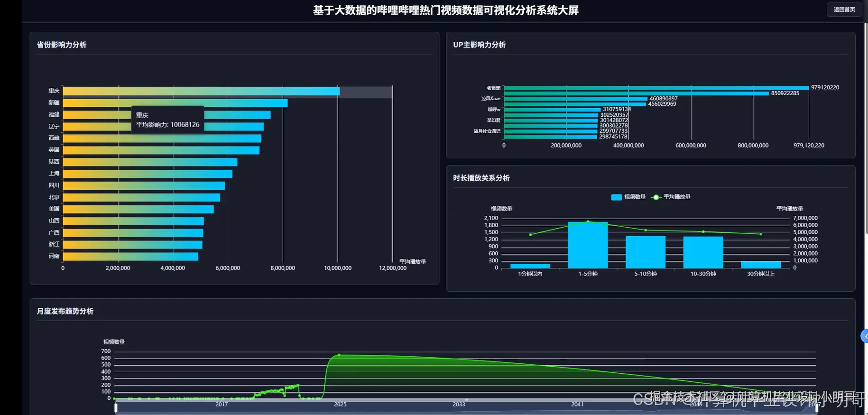Click the 西藏 province bar
The image size is (868, 415).
[162, 138]
